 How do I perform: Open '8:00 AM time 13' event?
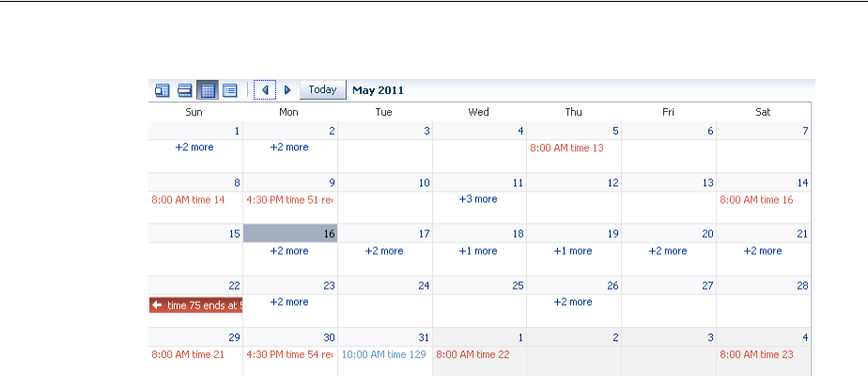click(x=567, y=148)
